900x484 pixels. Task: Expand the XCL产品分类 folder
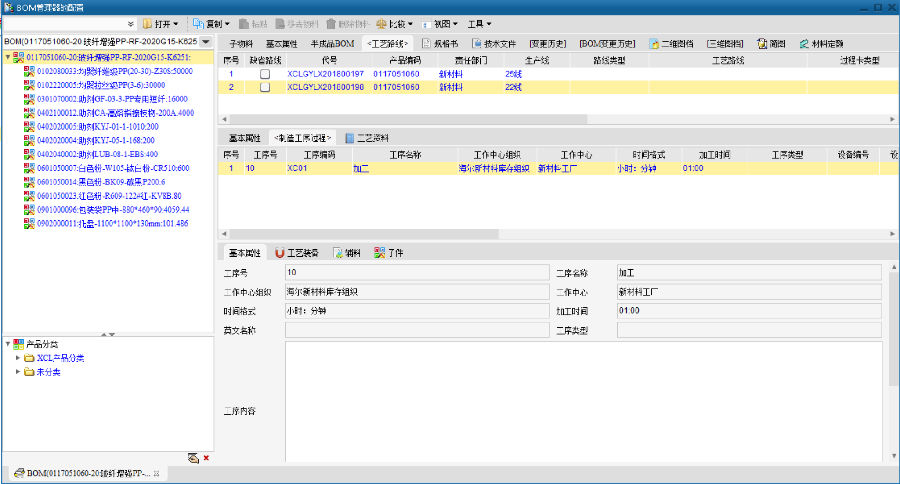point(18,358)
